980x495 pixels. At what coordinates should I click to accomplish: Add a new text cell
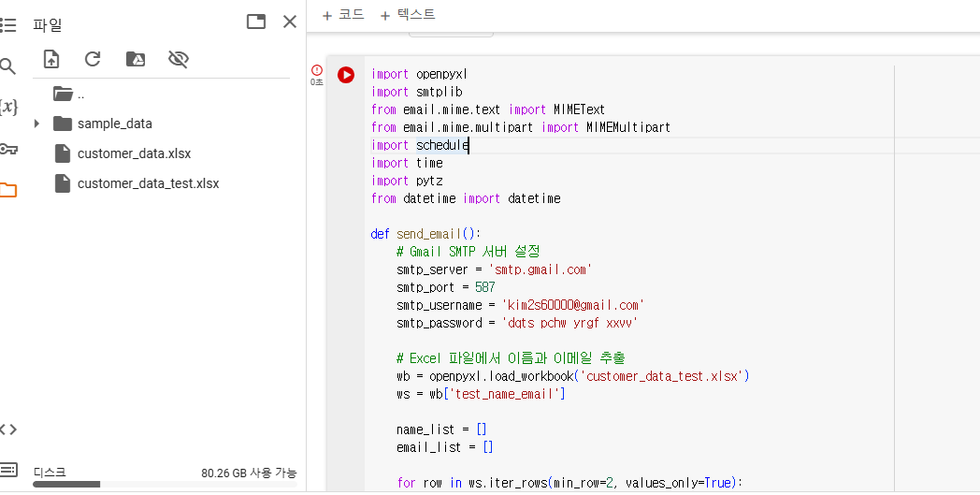pos(408,15)
